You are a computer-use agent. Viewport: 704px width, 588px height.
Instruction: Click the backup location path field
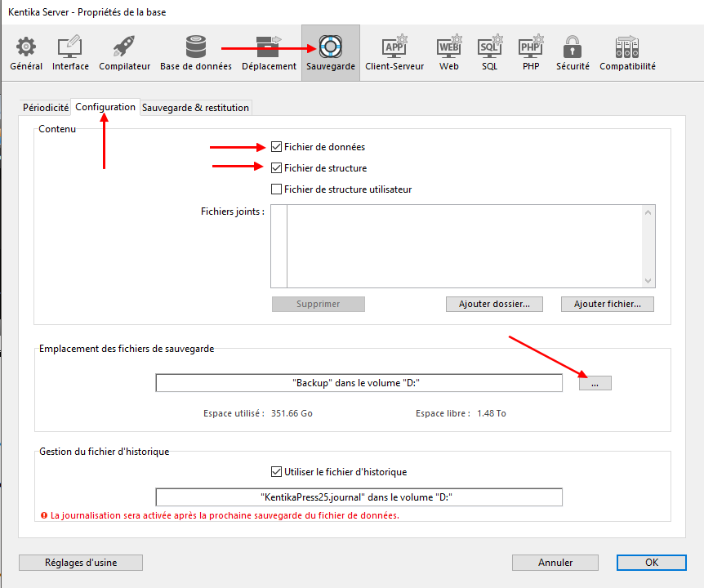359,383
